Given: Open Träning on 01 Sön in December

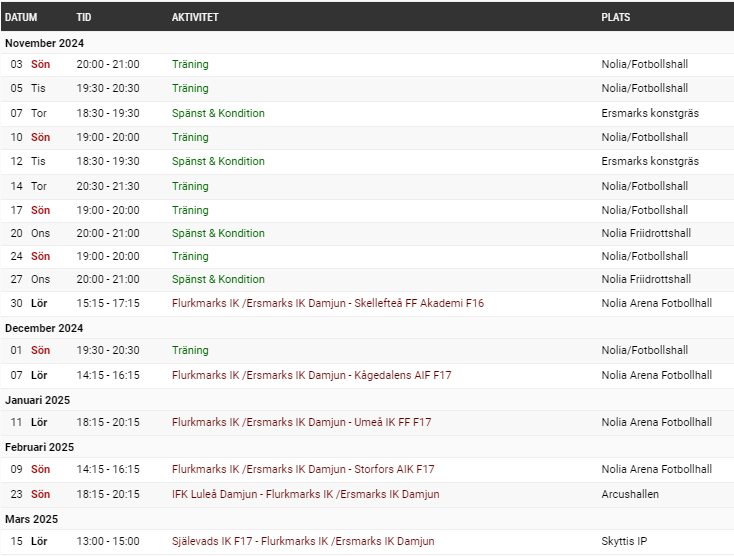Looking at the screenshot, I should (x=190, y=351).
